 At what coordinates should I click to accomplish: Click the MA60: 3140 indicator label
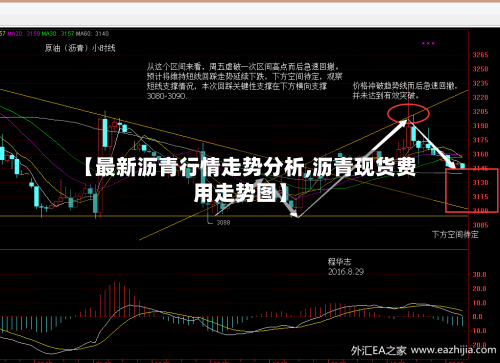[93, 34]
